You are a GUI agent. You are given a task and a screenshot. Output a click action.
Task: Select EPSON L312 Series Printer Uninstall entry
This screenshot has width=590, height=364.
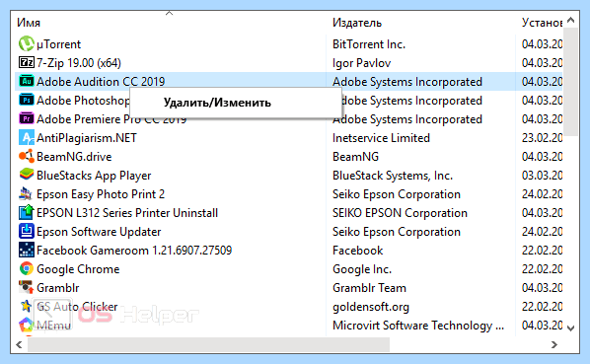(127, 213)
